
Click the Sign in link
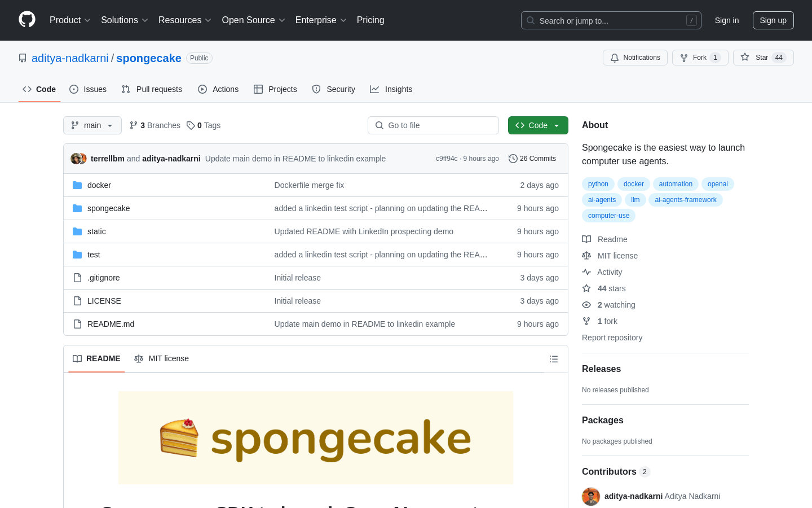point(727,20)
